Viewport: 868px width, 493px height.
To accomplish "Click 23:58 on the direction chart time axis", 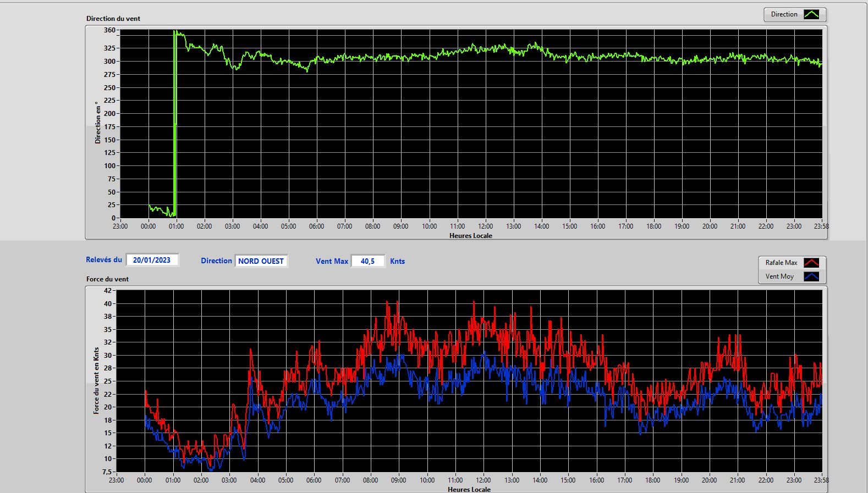I will 821,226.
